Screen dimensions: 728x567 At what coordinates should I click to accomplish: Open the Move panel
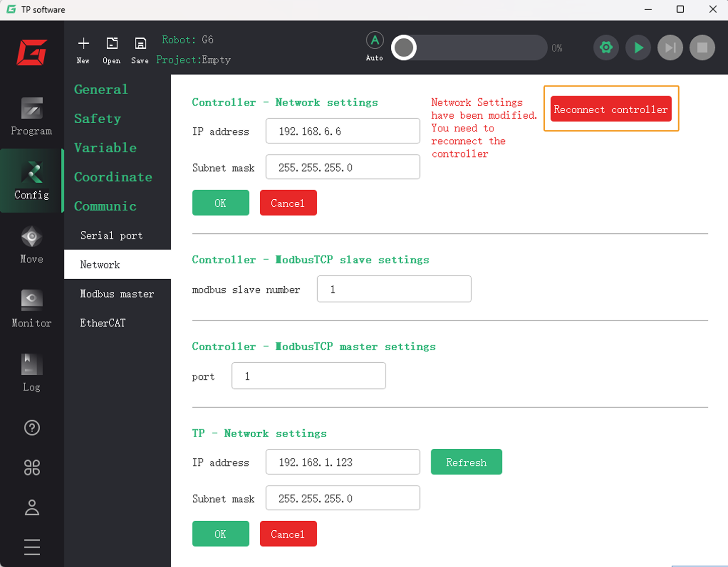pos(31,245)
